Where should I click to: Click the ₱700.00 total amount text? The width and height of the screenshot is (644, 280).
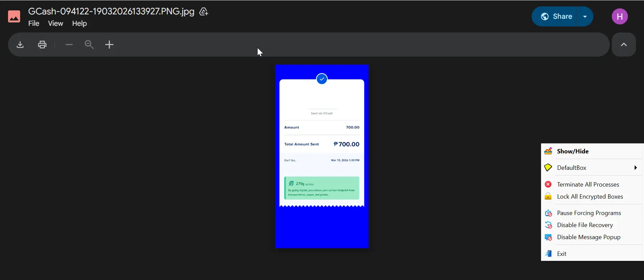[x=346, y=144]
